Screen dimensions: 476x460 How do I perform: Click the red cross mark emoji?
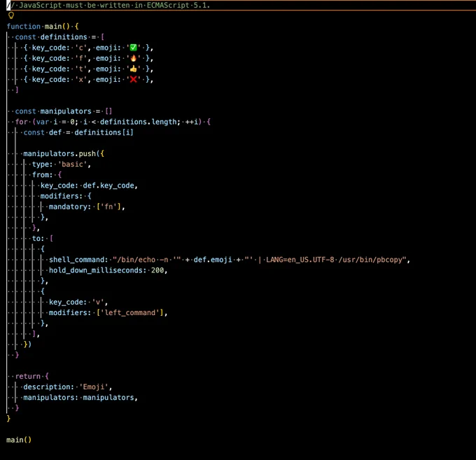pyautogui.click(x=133, y=80)
